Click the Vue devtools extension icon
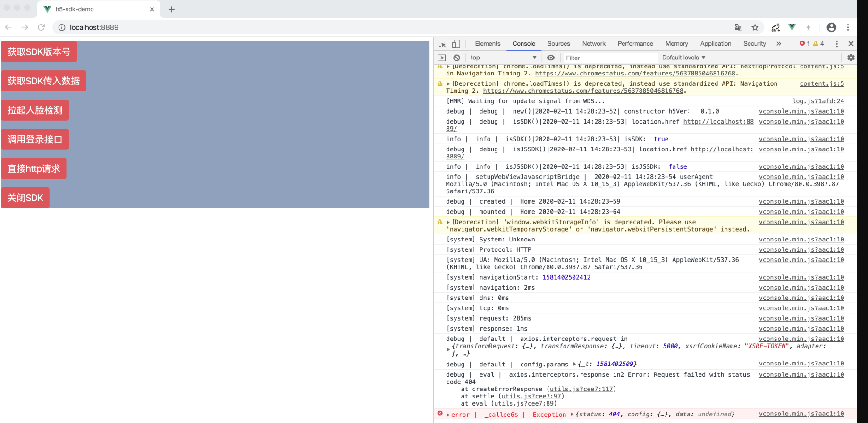This screenshot has height=423, width=868. coord(792,27)
